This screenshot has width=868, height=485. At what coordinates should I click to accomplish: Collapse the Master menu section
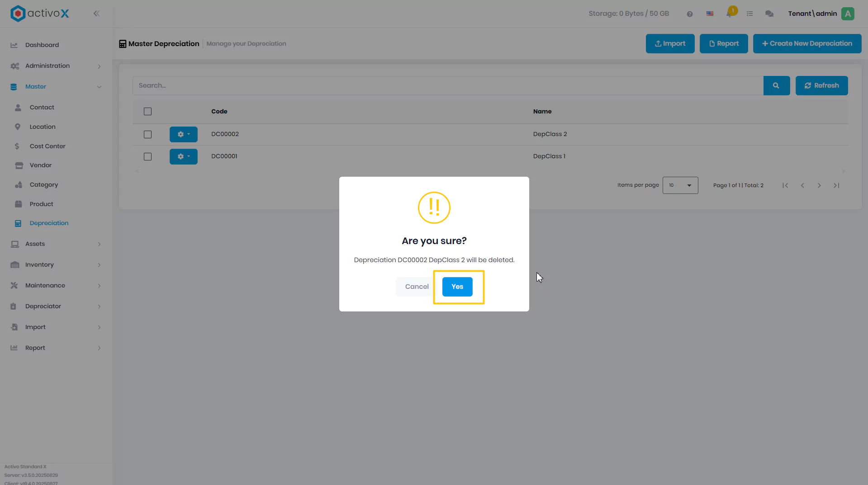point(56,86)
